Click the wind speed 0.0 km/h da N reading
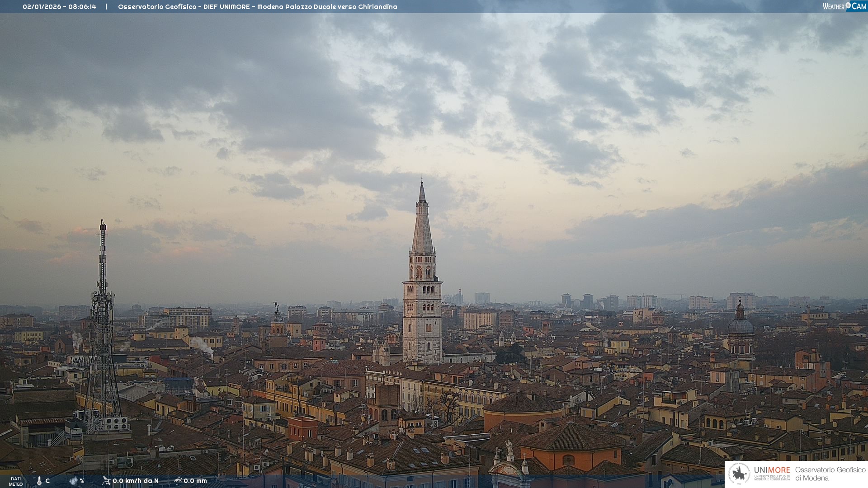Image resolution: width=868 pixels, height=488 pixels. [x=136, y=481]
